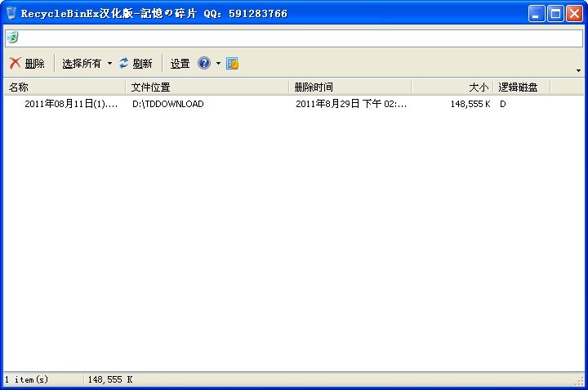Image resolution: width=588 pixels, height=390 pixels.
Task: Sort list by 删除时间 column
Action: tap(350, 87)
